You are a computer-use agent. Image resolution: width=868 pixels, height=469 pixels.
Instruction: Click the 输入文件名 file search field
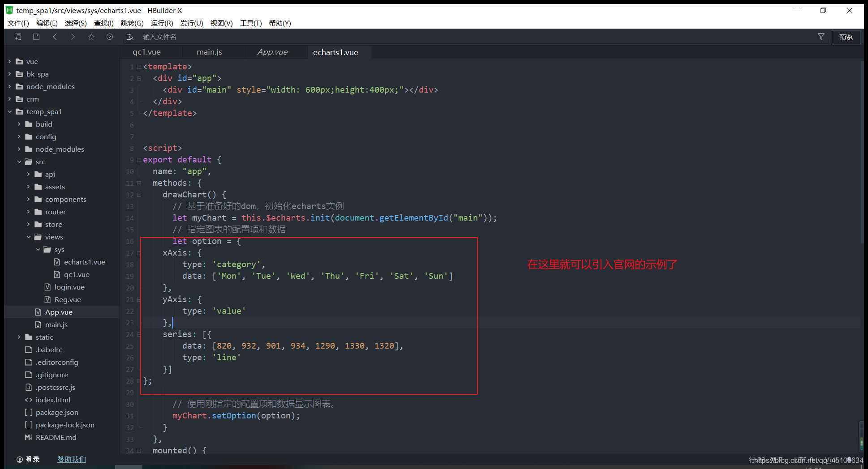159,37
